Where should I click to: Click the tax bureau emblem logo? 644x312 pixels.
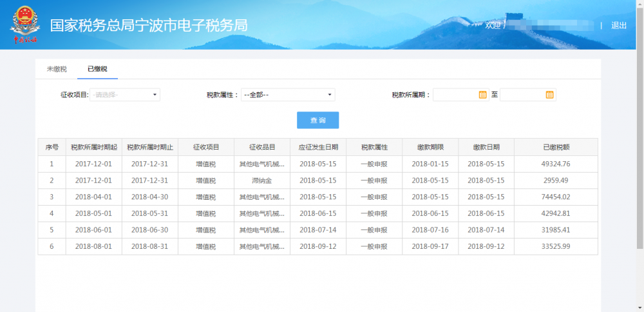point(25,24)
